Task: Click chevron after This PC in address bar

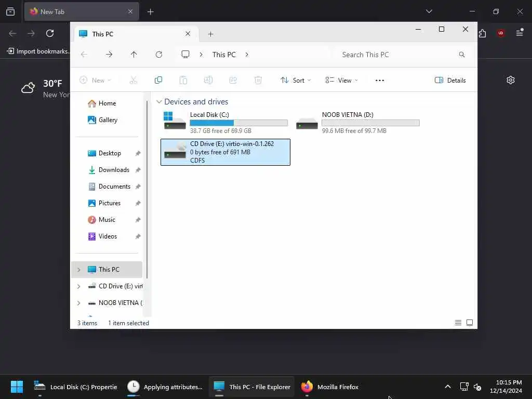Action: tap(247, 55)
